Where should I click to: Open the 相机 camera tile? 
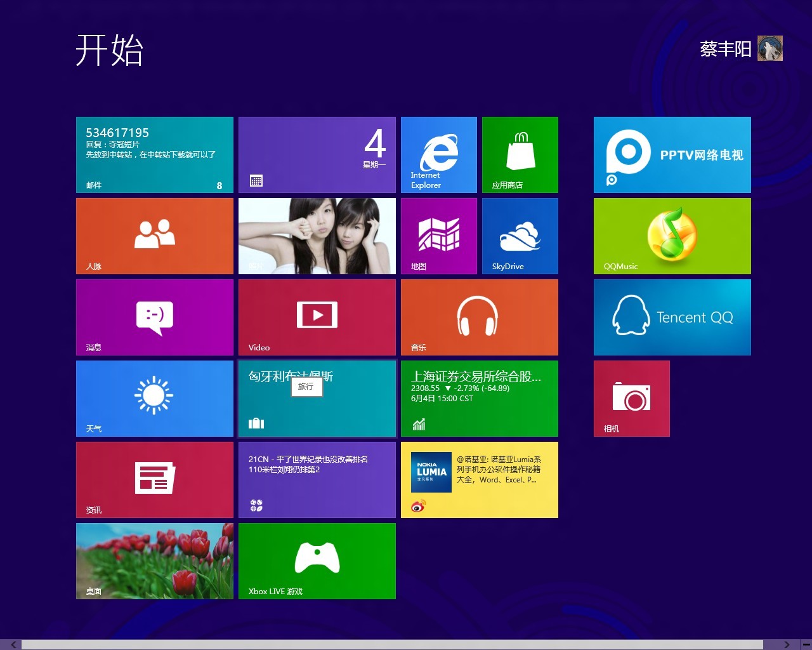click(632, 399)
